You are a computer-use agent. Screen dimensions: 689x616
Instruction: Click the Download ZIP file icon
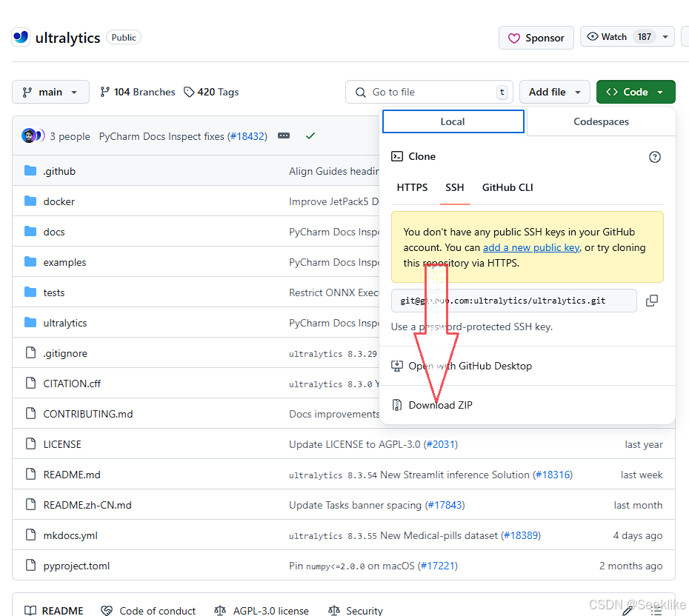pos(397,405)
